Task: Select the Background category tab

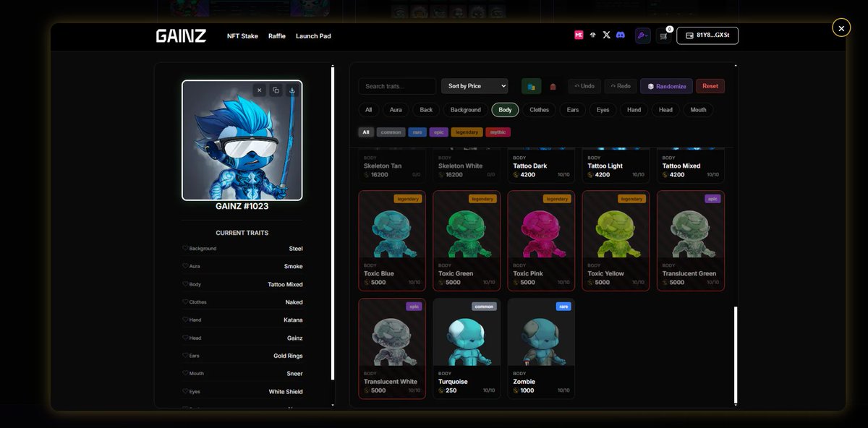Action: (x=465, y=110)
